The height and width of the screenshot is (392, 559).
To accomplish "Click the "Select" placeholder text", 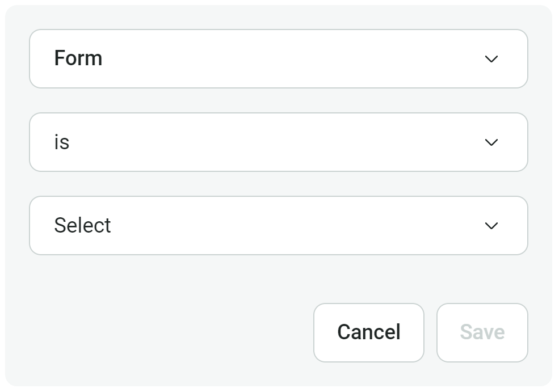I will tap(82, 225).
